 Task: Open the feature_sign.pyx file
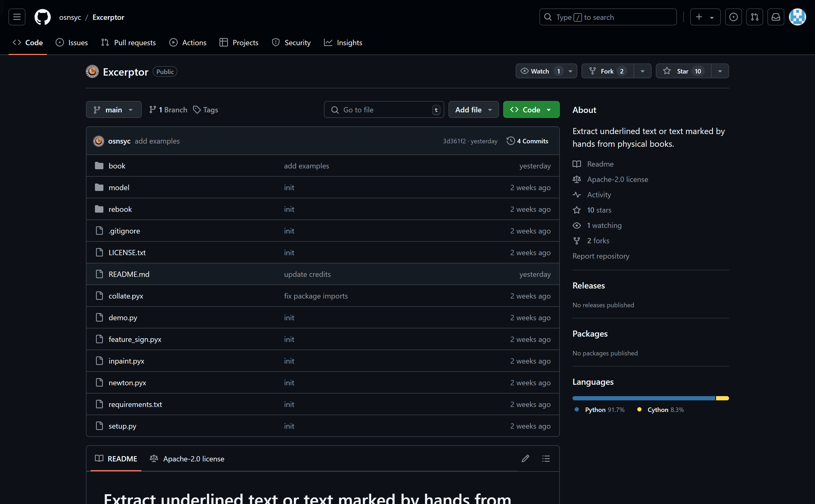coord(135,339)
